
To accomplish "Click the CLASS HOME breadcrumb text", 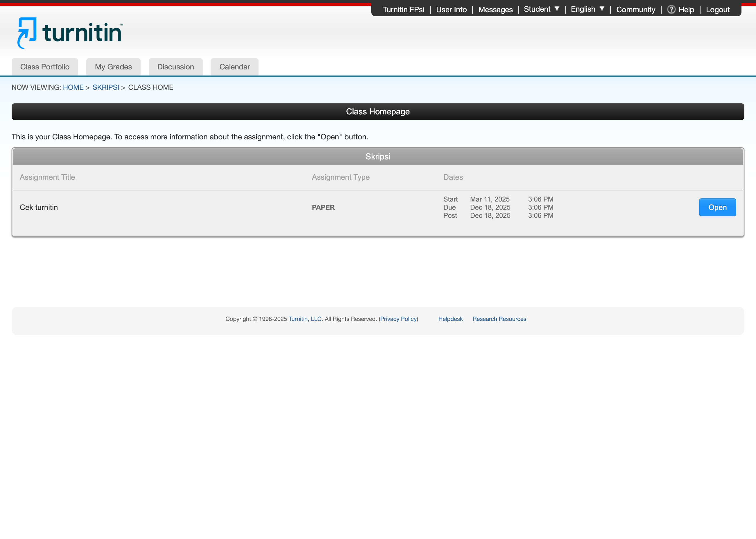I will (151, 87).
